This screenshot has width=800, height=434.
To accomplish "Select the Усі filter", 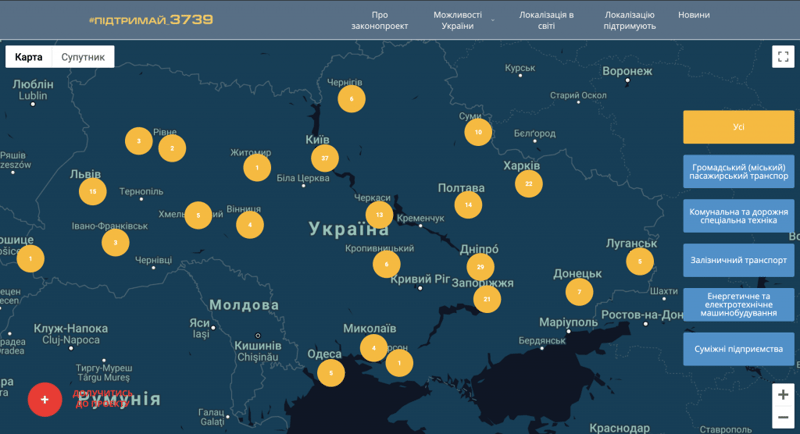I will pos(738,127).
